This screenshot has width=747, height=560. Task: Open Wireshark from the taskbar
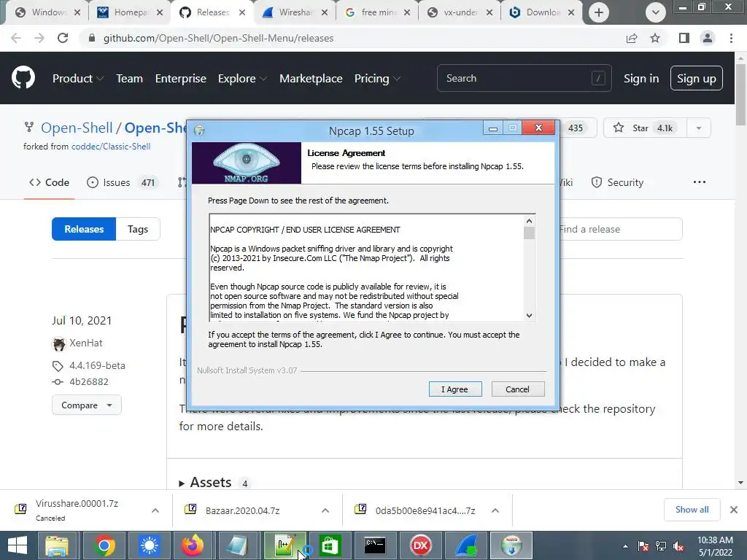pyautogui.click(x=466, y=545)
